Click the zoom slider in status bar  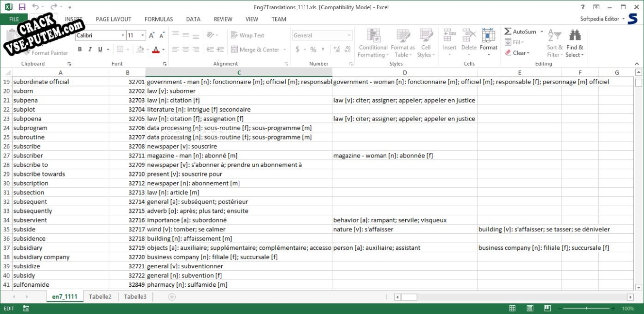tap(586, 309)
